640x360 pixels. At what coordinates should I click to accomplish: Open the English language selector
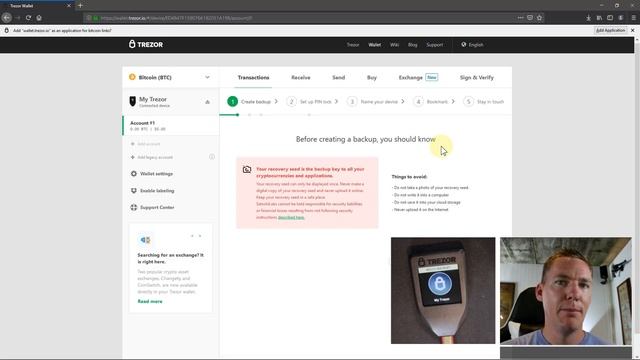coord(472,44)
